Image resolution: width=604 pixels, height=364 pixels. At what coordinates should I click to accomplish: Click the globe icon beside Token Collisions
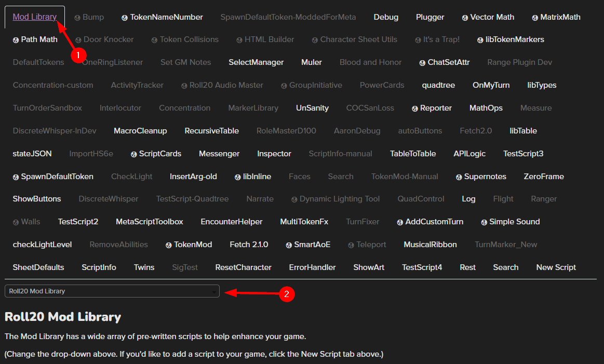[154, 40]
